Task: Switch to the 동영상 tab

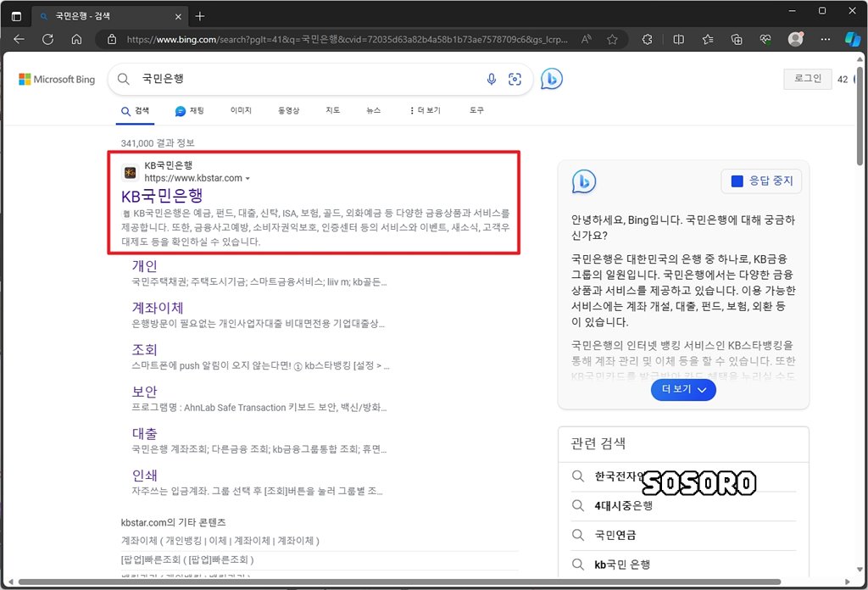Action: [288, 111]
